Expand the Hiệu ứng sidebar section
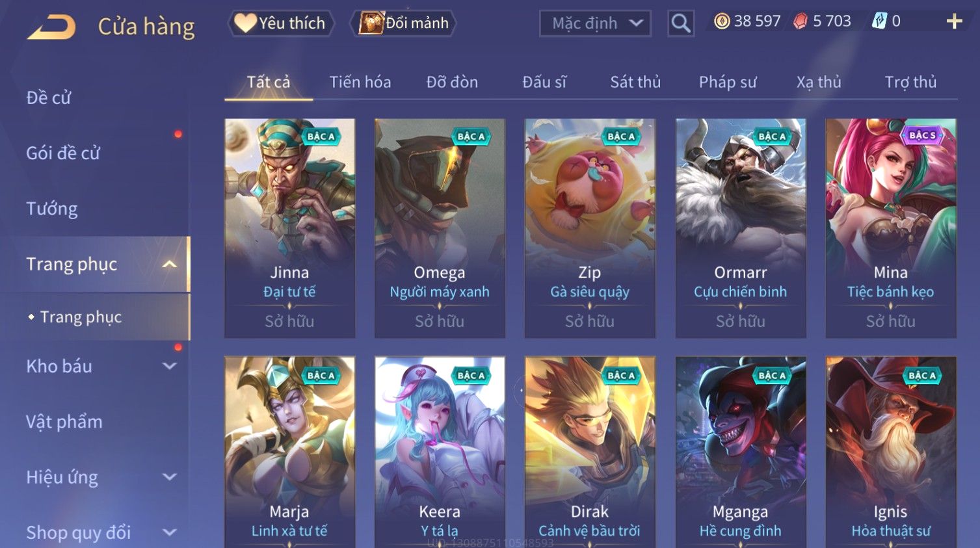This screenshot has width=980, height=548. 169,477
